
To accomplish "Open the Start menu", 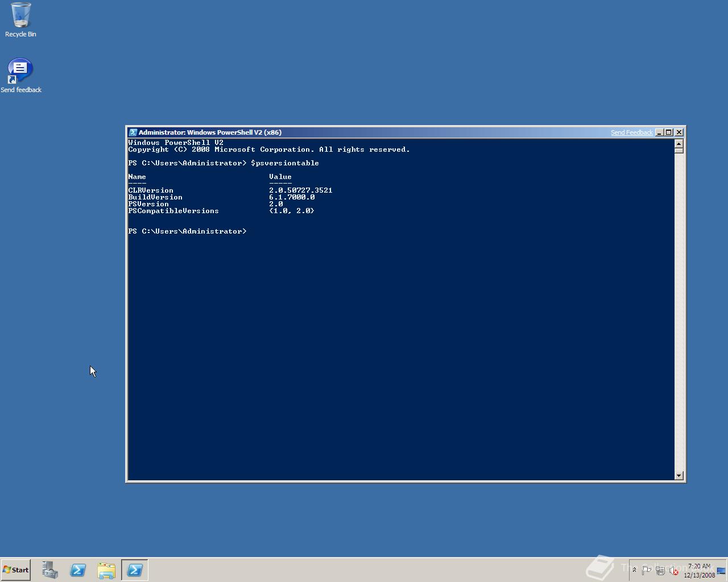I will pos(16,569).
